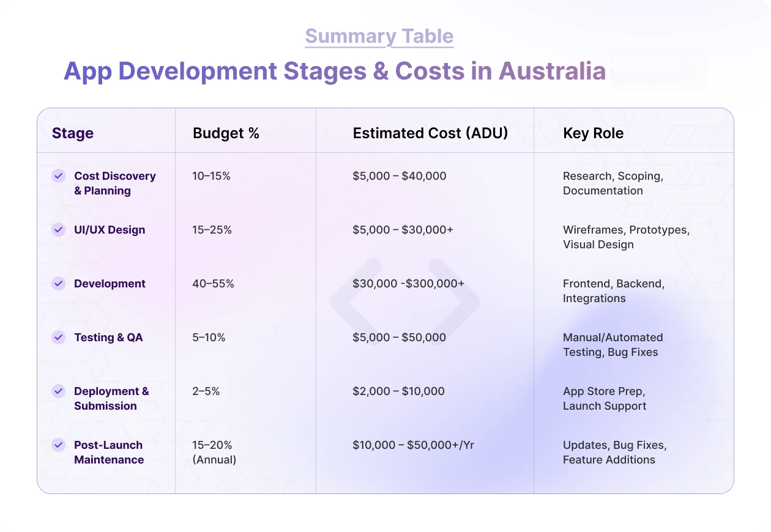Select the Cost Discovery & Planning stage name

pyautogui.click(x=115, y=183)
